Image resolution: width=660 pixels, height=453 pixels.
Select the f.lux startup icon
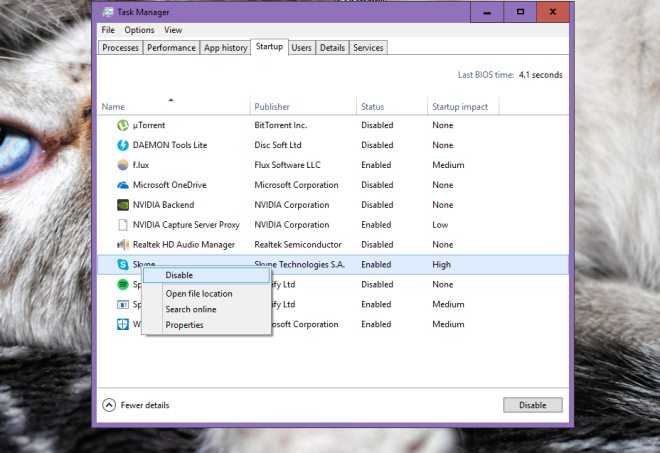(122, 165)
